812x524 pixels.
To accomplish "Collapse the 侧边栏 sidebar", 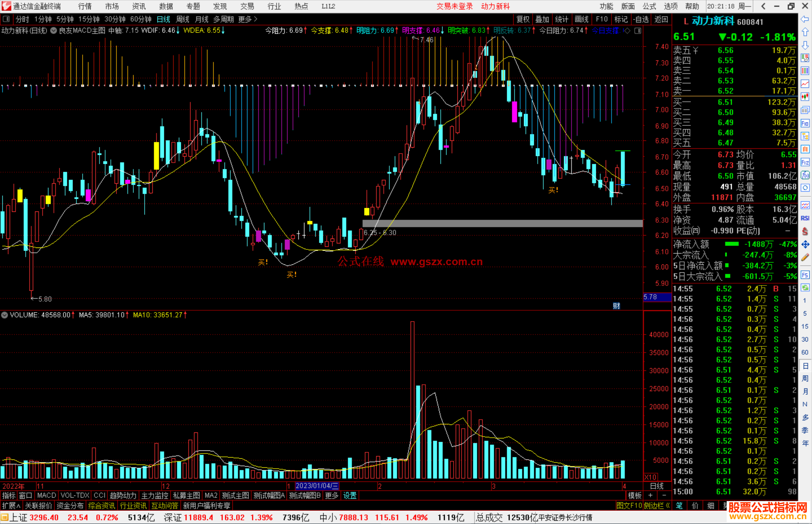I will click(657, 506).
